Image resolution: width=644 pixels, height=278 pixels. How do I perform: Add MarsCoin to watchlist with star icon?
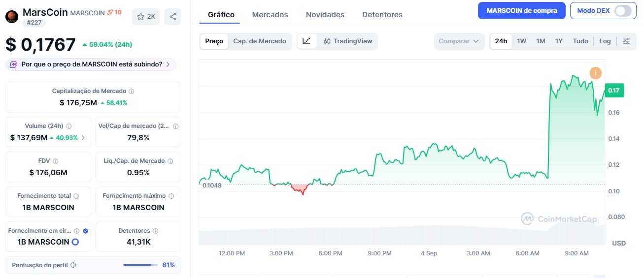[x=146, y=17]
